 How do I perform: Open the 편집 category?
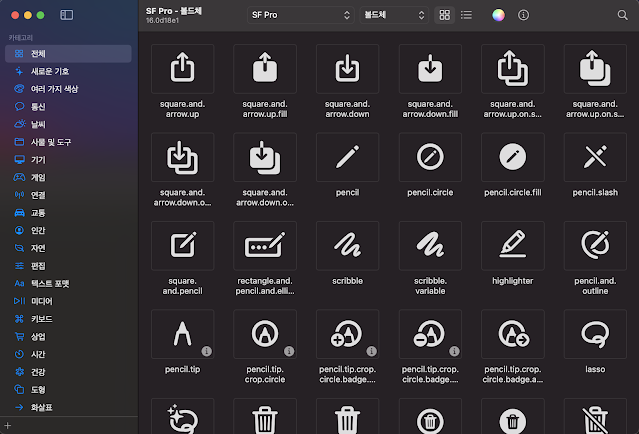click(68, 266)
